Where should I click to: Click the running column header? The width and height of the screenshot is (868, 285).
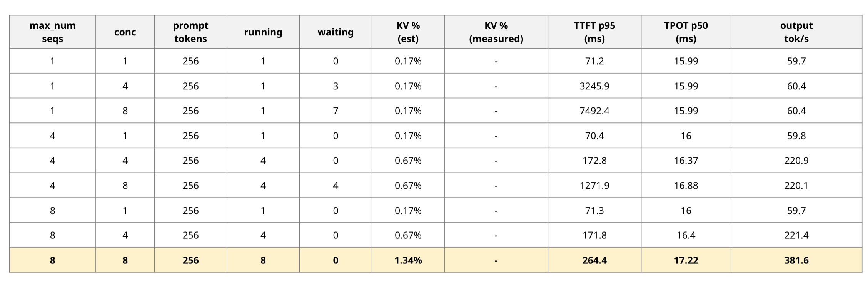pos(263,32)
